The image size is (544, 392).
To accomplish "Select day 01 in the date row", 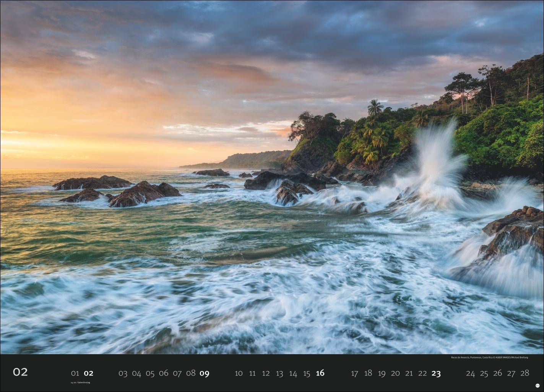I will tap(75, 373).
